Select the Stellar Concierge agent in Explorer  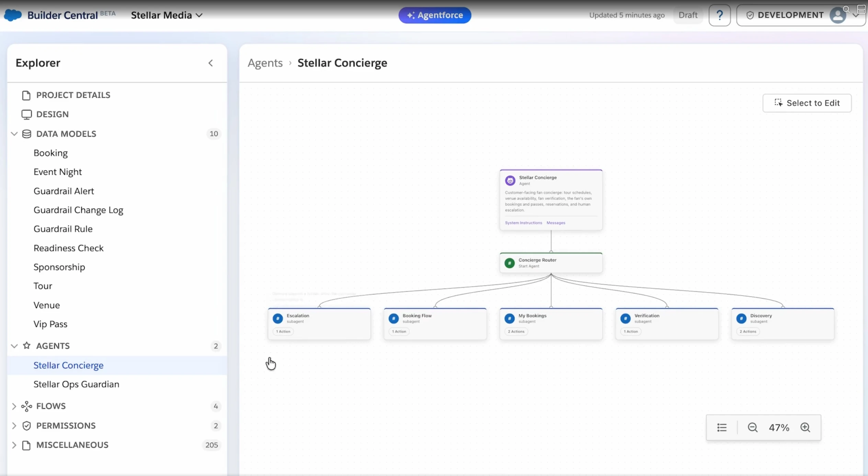(117, 365)
